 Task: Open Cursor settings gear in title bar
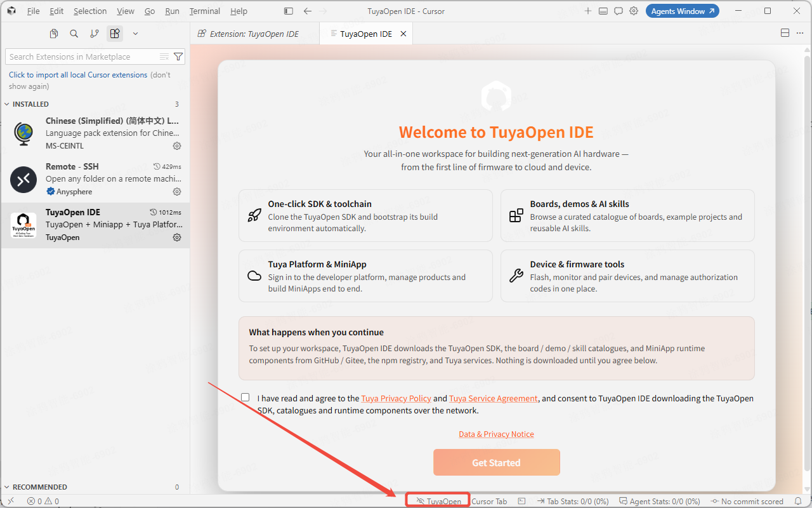pyautogui.click(x=634, y=11)
